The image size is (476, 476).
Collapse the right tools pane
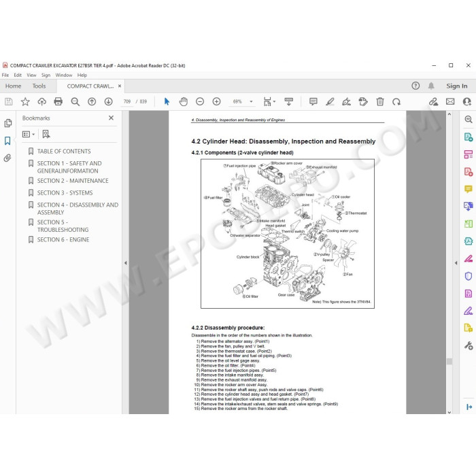coord(456,263)
